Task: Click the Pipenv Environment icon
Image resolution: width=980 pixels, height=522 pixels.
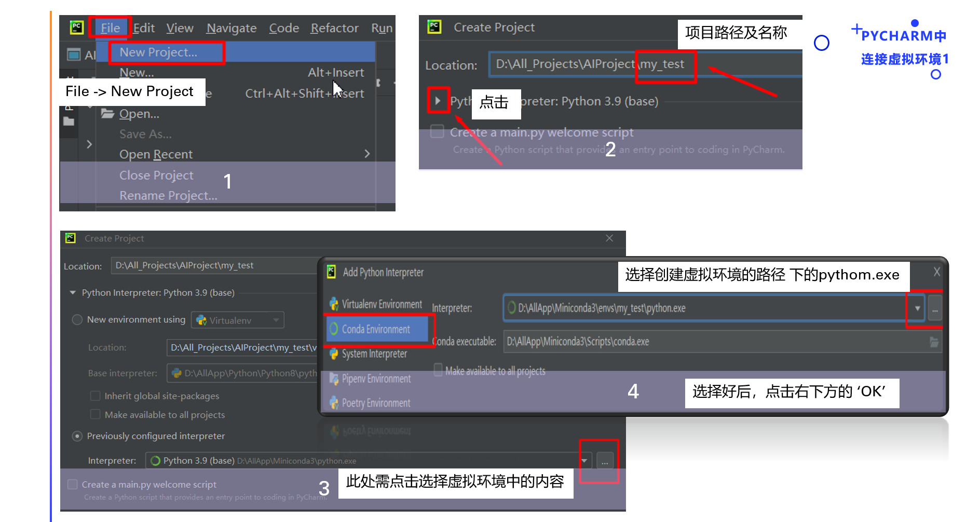Action: pyautogui.click(x=334, y=379)
